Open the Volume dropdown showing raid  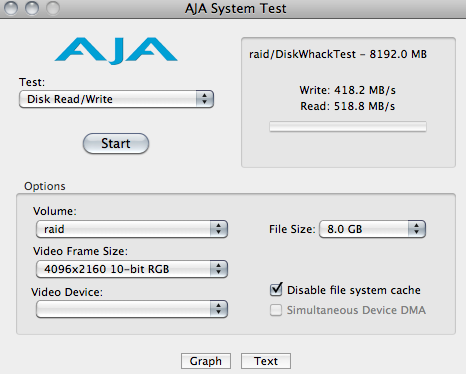132,229
